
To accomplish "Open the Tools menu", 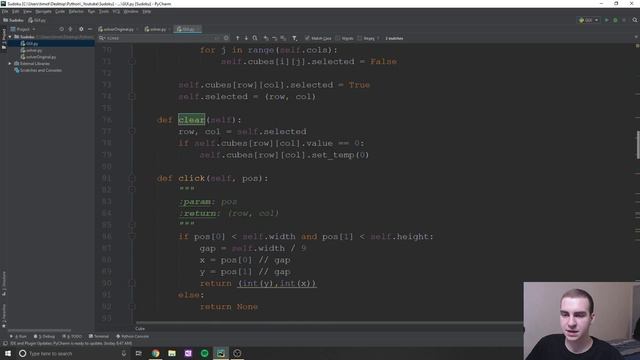I will coord(104,11).
